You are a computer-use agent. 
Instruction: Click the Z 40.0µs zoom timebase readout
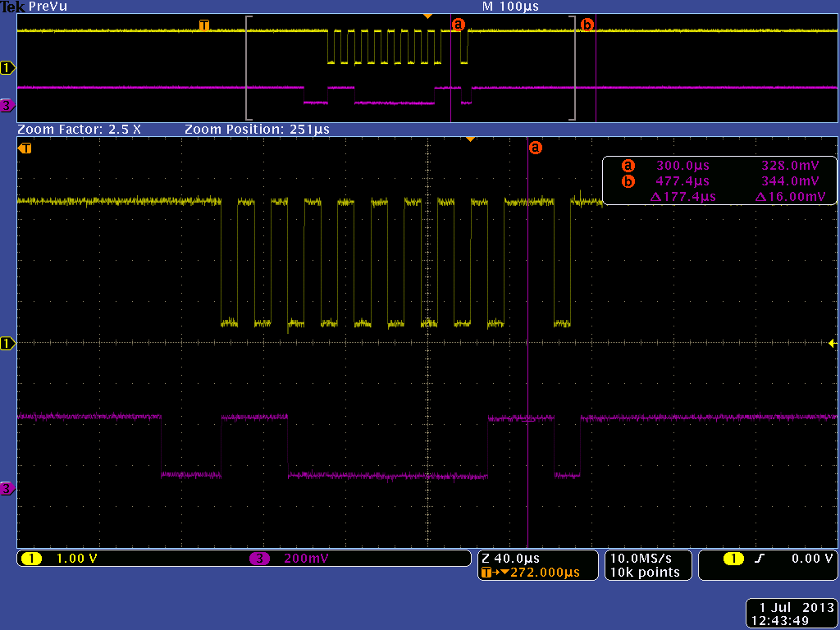(x=510, y=559)
